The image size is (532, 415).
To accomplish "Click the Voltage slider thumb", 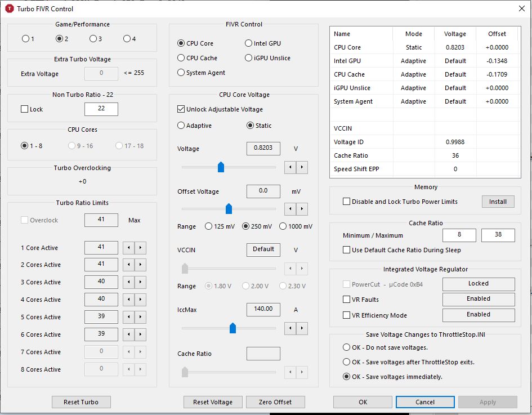I will [x=221, y=167].
